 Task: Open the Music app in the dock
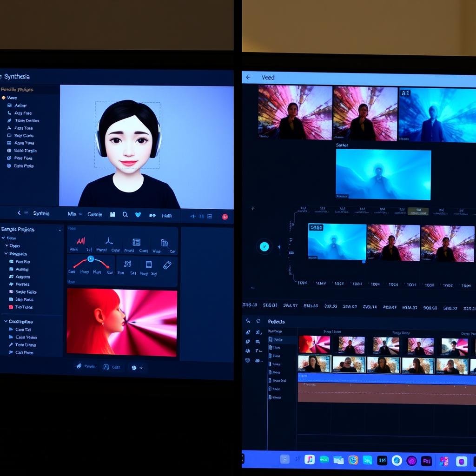point(309,460)
